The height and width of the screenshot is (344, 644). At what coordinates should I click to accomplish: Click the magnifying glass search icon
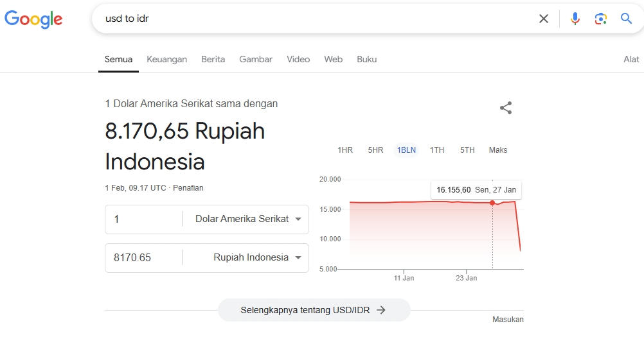[x=627, y=19]
